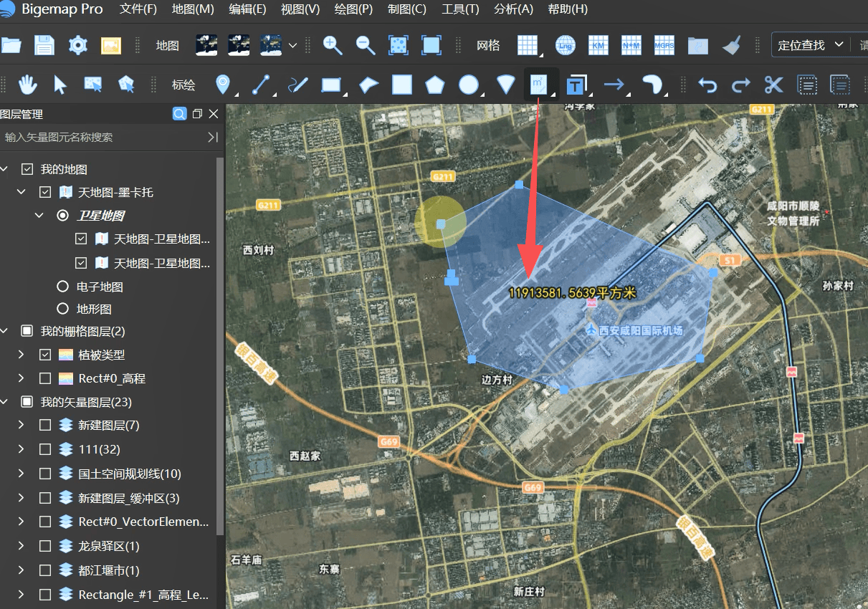Screen dimensions: 868x609
Task: Select the rectangle box-select tool
Action: click(x=93, y=85)
